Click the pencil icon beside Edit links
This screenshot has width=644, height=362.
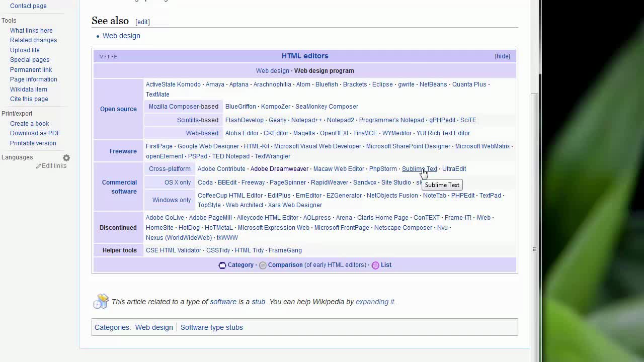(x=38, y=166)
